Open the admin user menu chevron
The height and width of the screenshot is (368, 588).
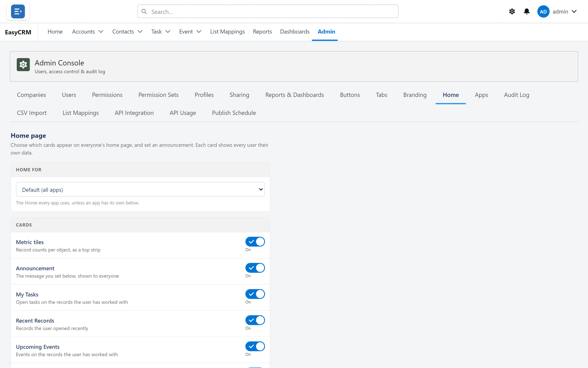tap(574, 11)
